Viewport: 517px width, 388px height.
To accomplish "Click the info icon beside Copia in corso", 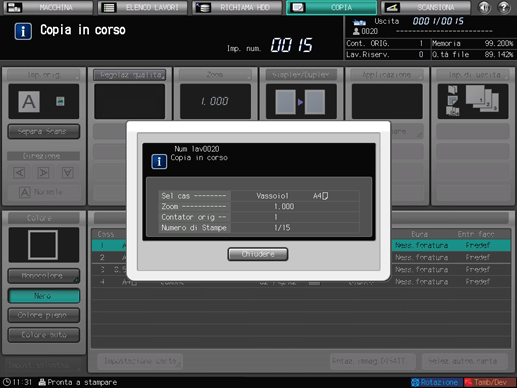I will point(23,31).
